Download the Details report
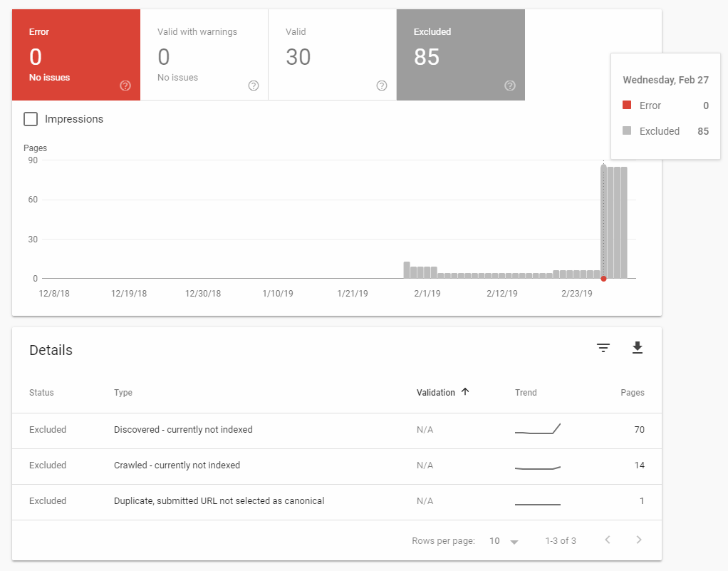Viewport: 728px width, 571px height. [x=638, y=348]
